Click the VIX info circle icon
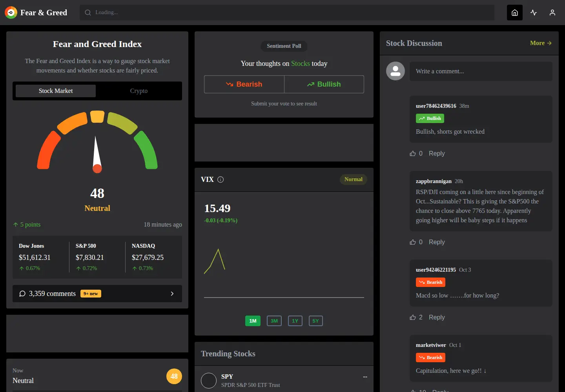Screen dimensions: 565x392 (221, 180)
